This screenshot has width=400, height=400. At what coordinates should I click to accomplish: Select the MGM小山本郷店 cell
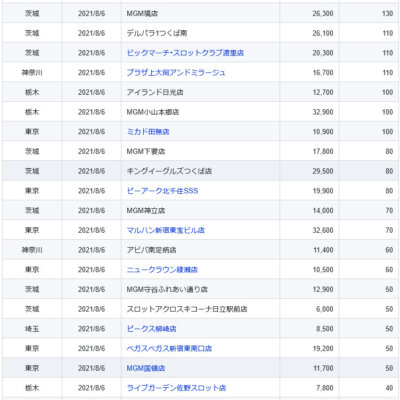(200, 112)
